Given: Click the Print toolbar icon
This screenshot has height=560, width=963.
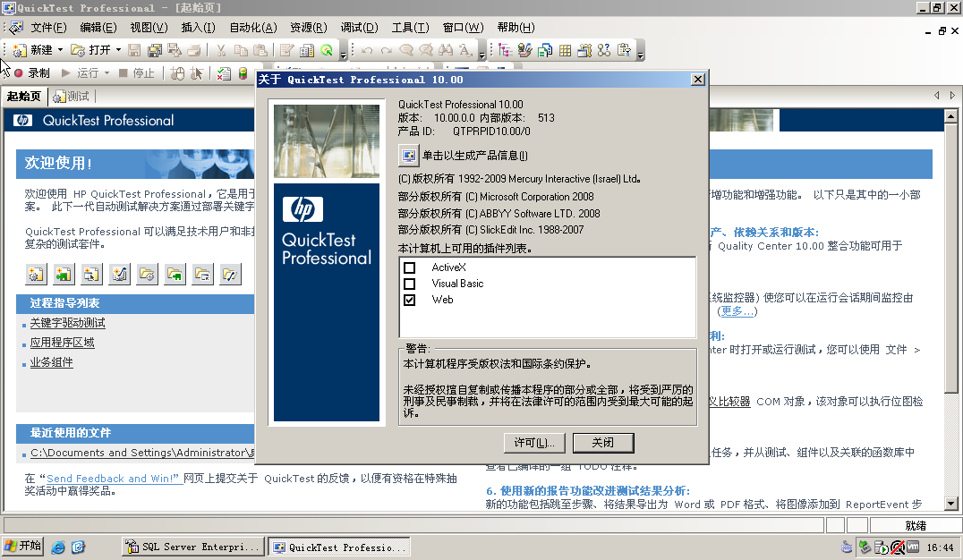Looking at the screenshot, I should coord(194,50).
